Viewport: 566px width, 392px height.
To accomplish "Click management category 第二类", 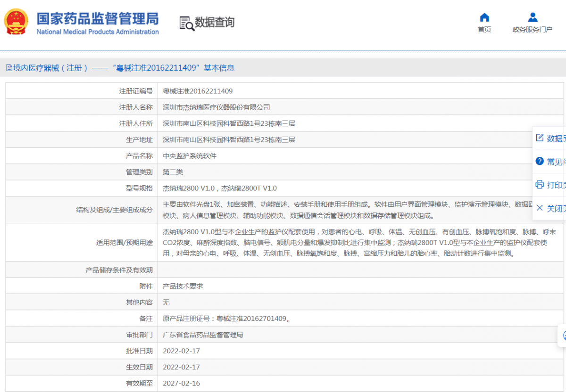I will coord(173,172).
